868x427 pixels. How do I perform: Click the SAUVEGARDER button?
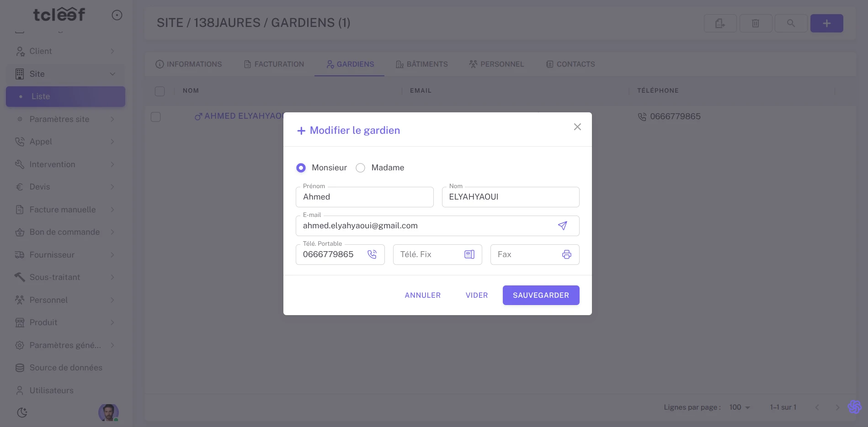point(541,295)
